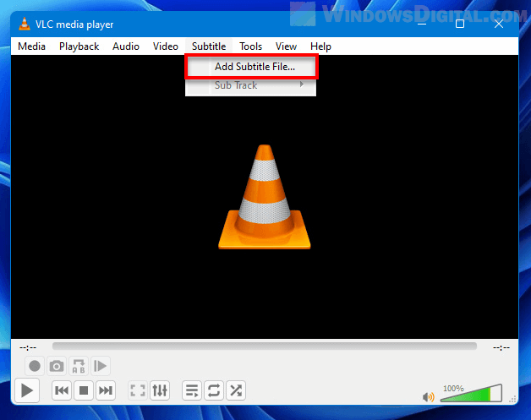
Task: Click the seek progress bar
Action: [265, 346]
